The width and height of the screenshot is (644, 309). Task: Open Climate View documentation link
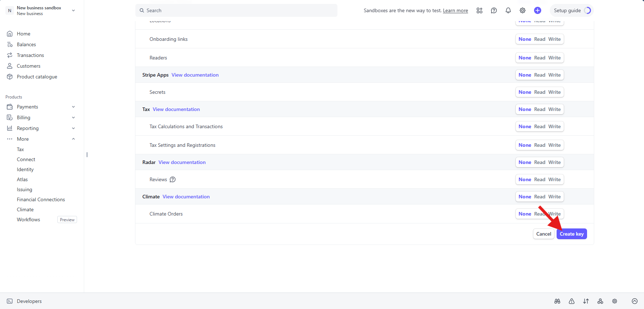click(186, 197)
